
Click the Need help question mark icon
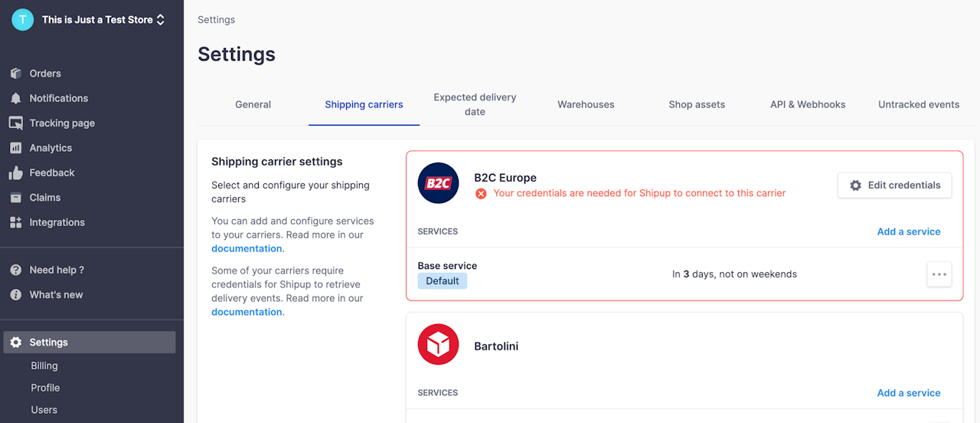point(15,270)
